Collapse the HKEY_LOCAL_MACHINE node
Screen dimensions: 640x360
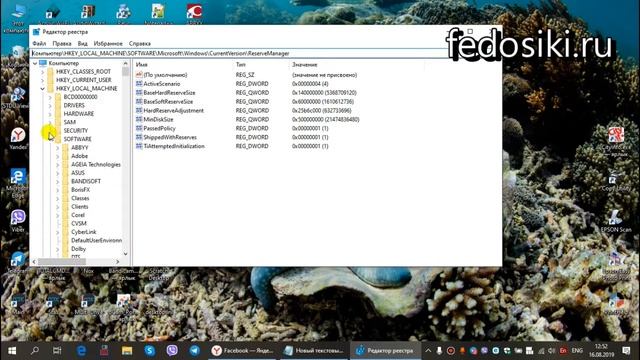[x=42, y=89]
